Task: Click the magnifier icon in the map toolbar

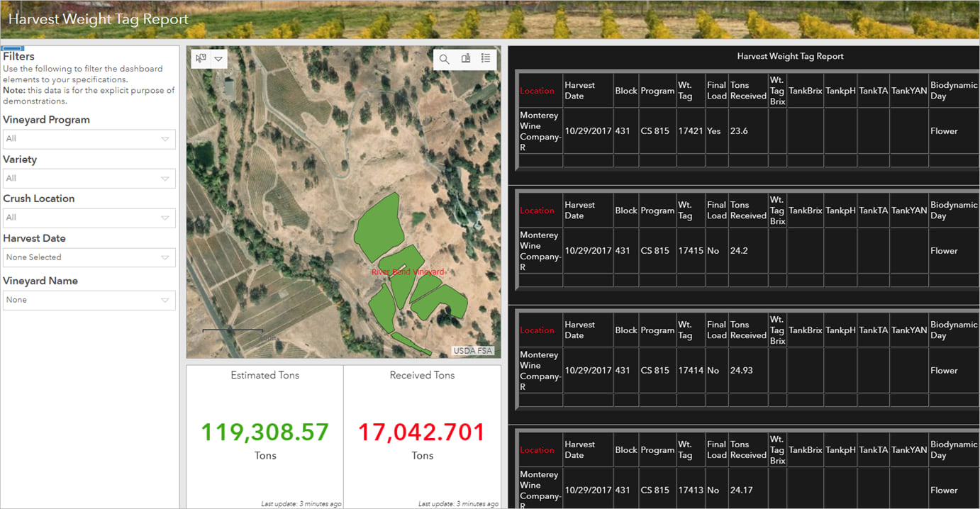Action: [x=445, y=59]
